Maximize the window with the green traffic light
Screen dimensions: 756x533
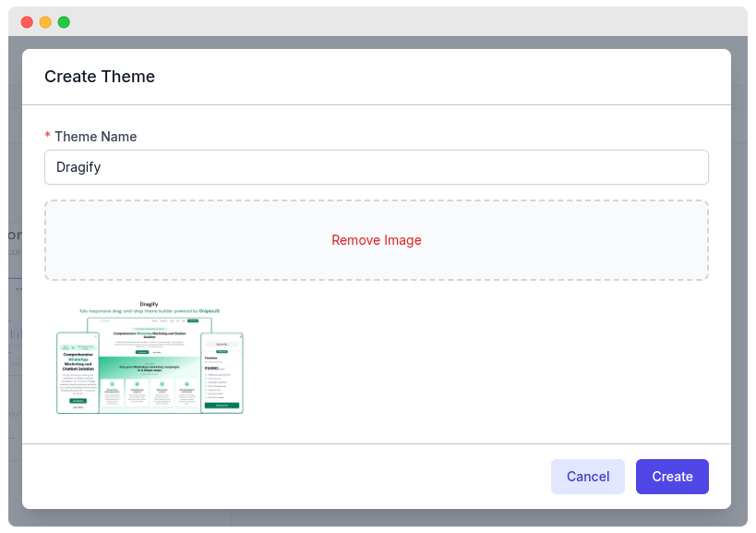click(64, 21)
